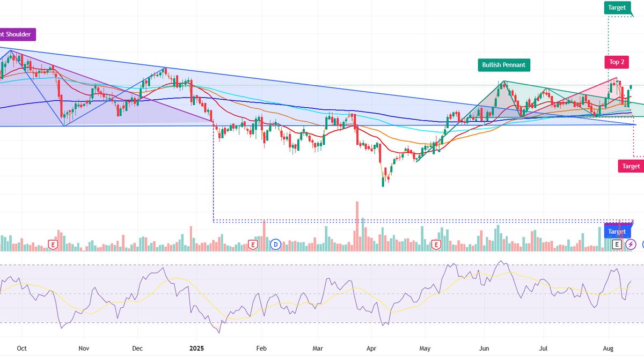
Task: Select the Bullish Pennant pattern label
Action: pyautogui.click(x=504, y=65)
